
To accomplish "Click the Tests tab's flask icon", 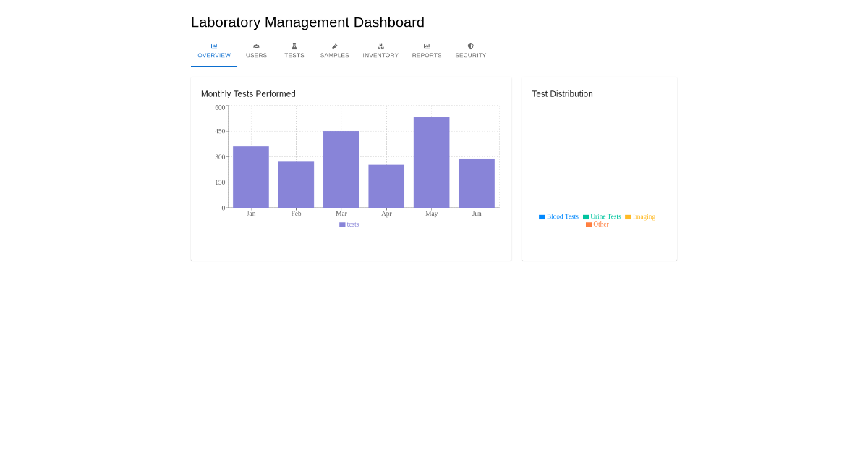I will coord(294,46).
